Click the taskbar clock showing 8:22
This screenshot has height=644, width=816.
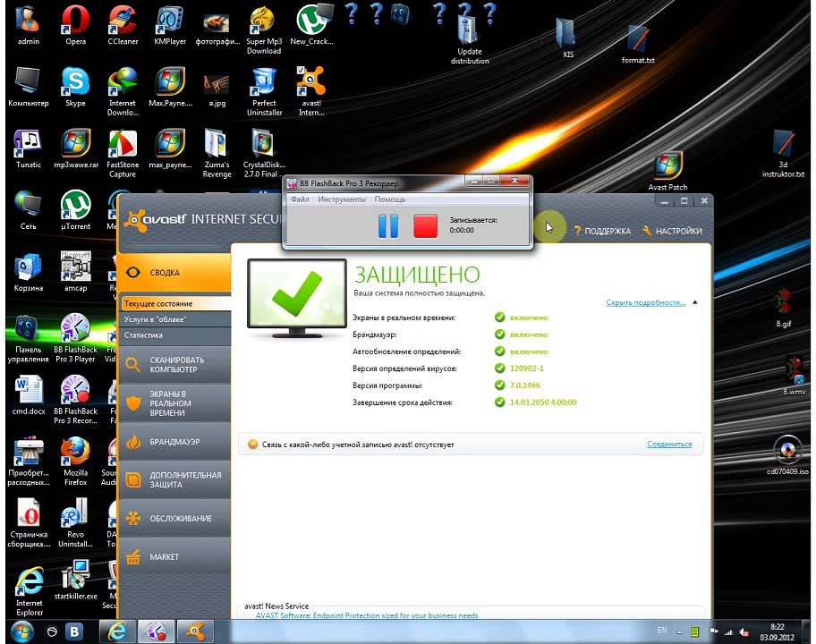coord(777,632)
